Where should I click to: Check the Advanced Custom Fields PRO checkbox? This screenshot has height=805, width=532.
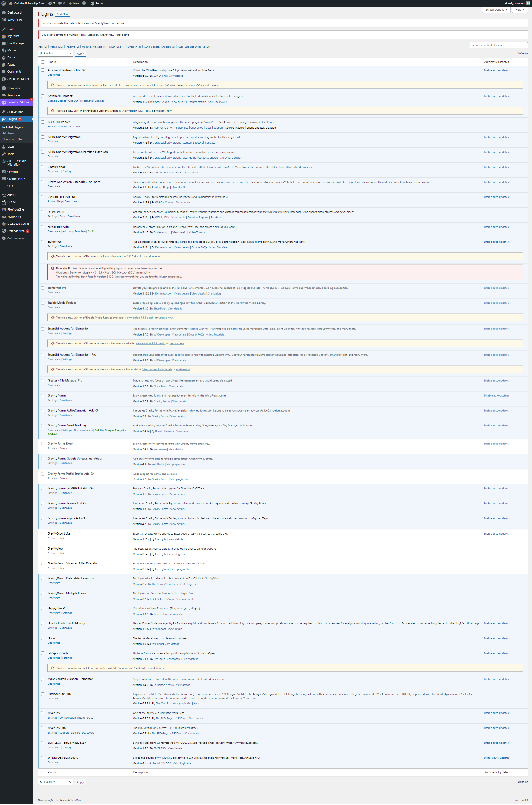(x=43, y=70)
